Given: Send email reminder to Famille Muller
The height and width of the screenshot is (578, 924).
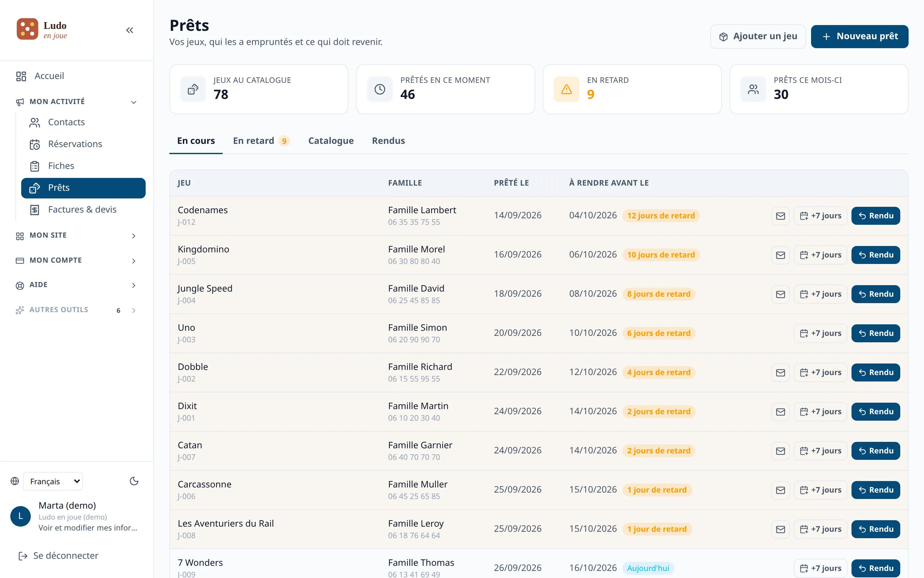Looking at the screenshot, I should pos(780,490).
